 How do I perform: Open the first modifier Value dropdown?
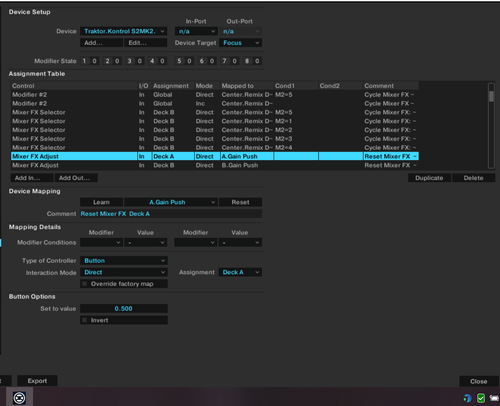pyautogui.click(x=146, y=242)
